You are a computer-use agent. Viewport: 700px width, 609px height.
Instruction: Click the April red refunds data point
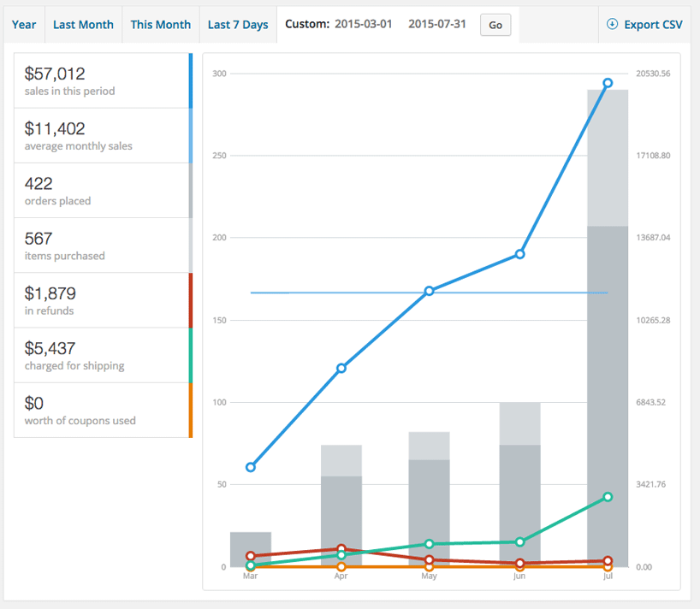click(x=341, y=548)
